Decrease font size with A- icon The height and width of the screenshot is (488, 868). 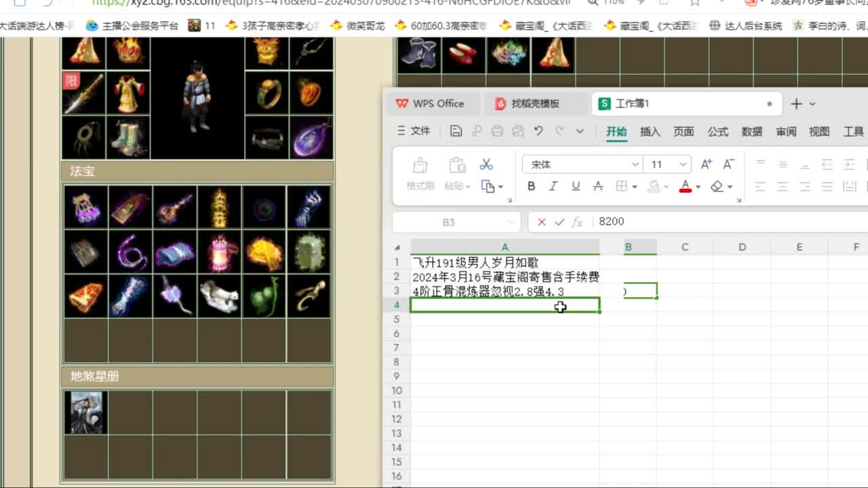click(729, 165)
